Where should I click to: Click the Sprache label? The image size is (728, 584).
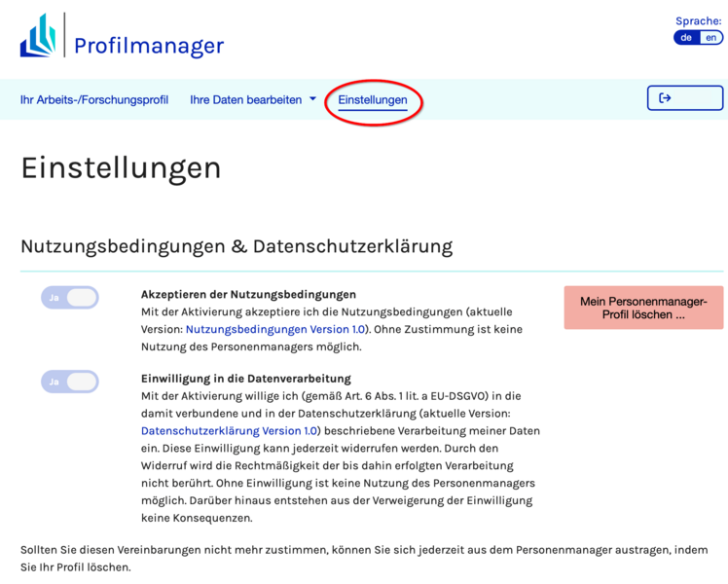coord(699,20)
